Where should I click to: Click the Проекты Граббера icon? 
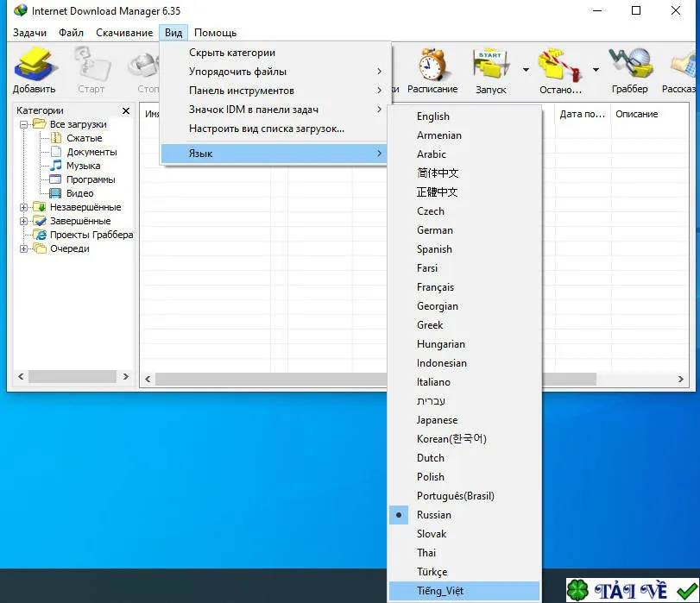pos(41,235)
